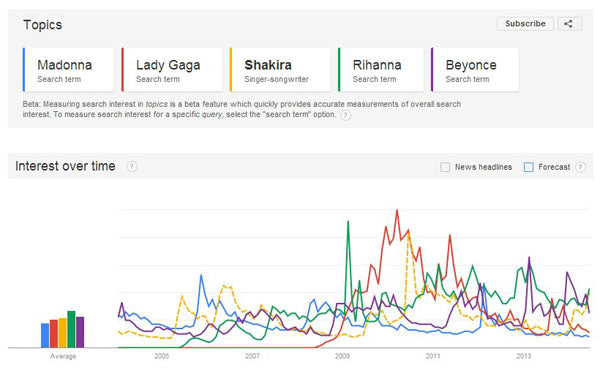Enable the News headlines checkbox
The width and height of the screenshot is (600, 368).
click(445, 167)
